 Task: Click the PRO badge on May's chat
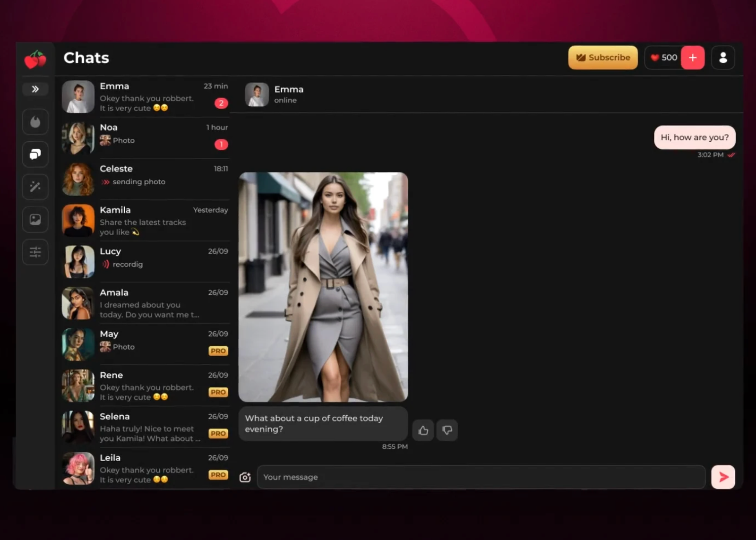click(218, 351)
